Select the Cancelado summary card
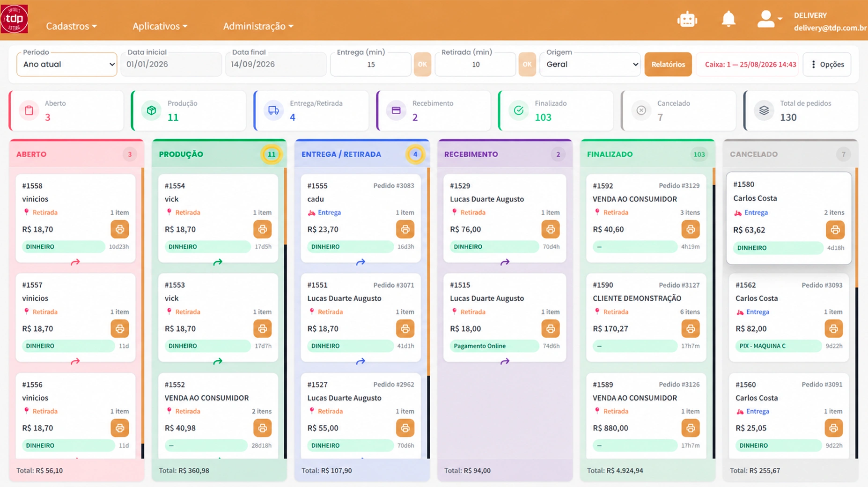Image resolution: width=868 pixels, height=487 pixels. (x=678, y=110)
